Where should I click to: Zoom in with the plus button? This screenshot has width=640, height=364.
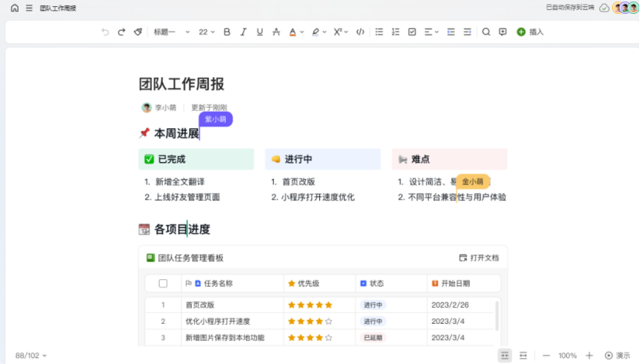[589, 356]
